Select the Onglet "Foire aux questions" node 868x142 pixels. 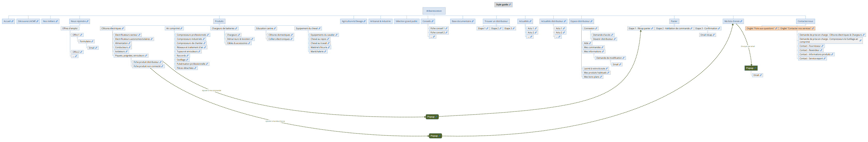pos(760,29)
